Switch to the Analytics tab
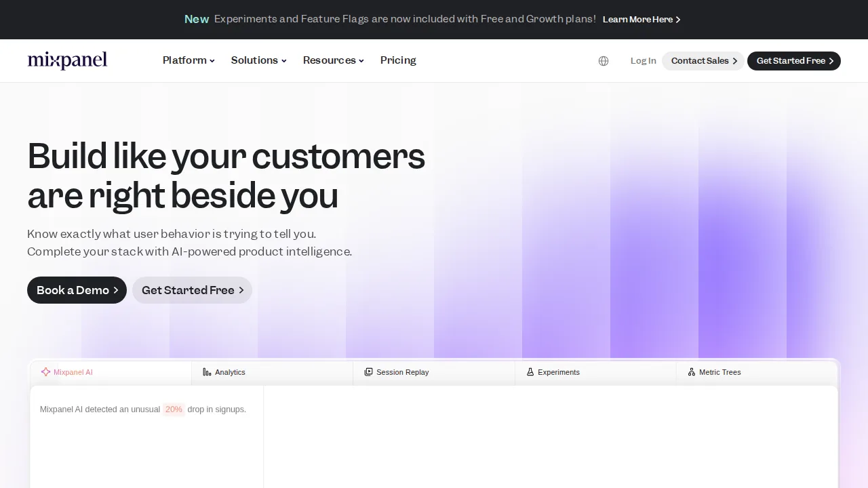 click(273, 372)
